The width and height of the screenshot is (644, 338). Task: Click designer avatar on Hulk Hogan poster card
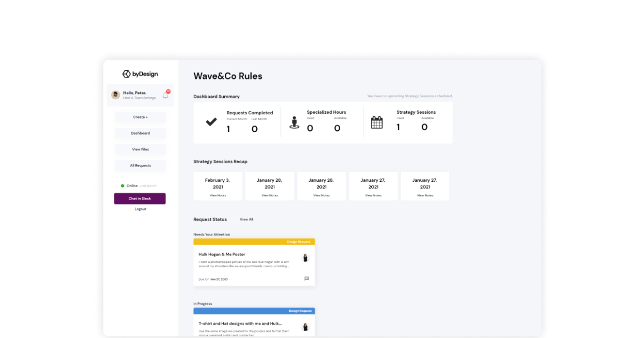(x=305, y=258)
